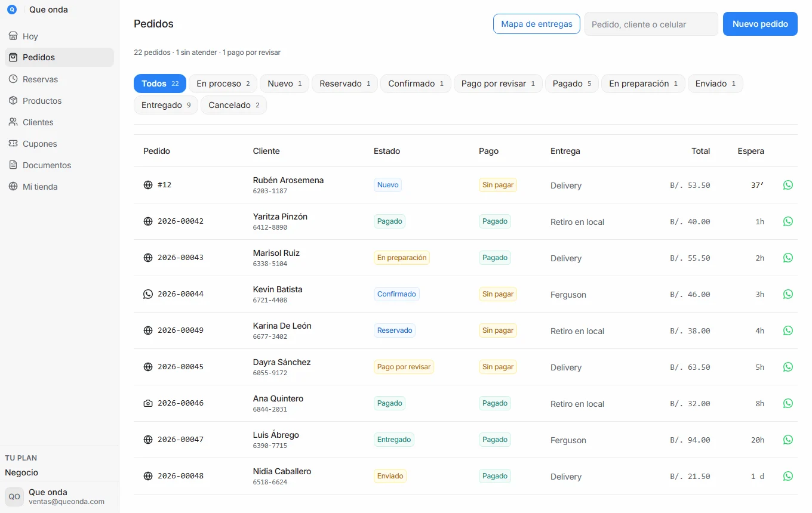The height and width of the screenshot is (513, 812).
Task: Click WhatsApp source icon of order 2026-00044
Action: pos(148,294)
